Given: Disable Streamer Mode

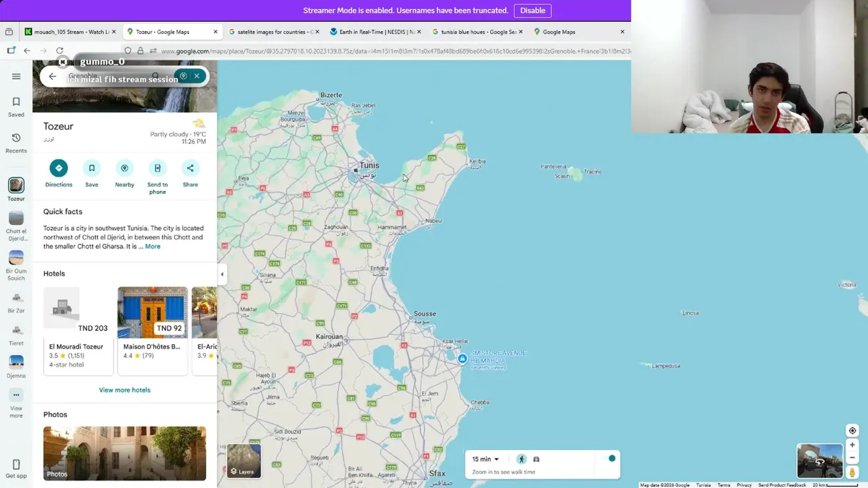Looking at the screenshot, I should pos(532,10).
